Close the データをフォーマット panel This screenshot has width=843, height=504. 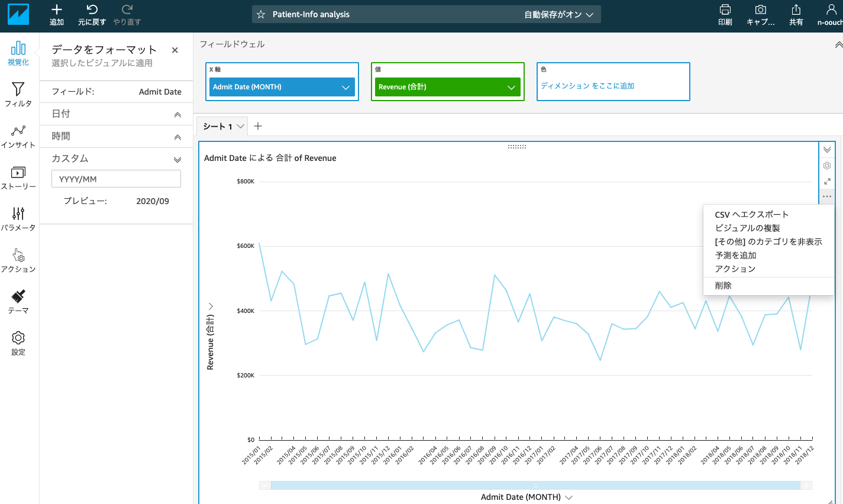coord(175,50)
